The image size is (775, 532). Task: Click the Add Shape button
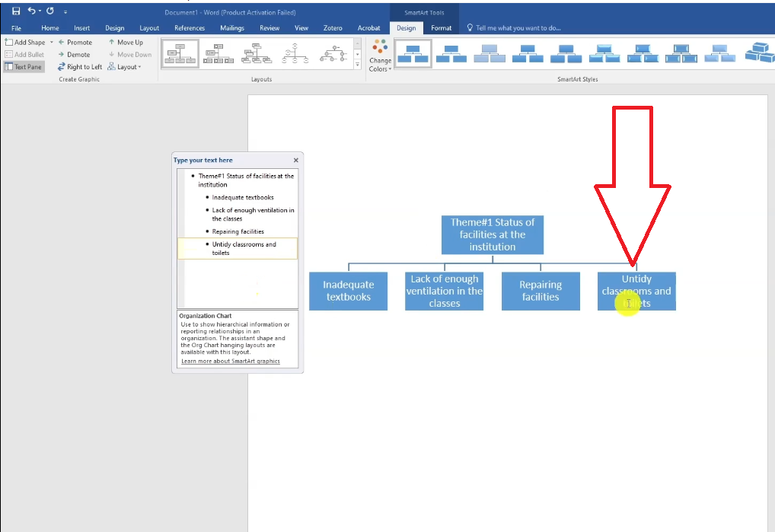point(25,43)
